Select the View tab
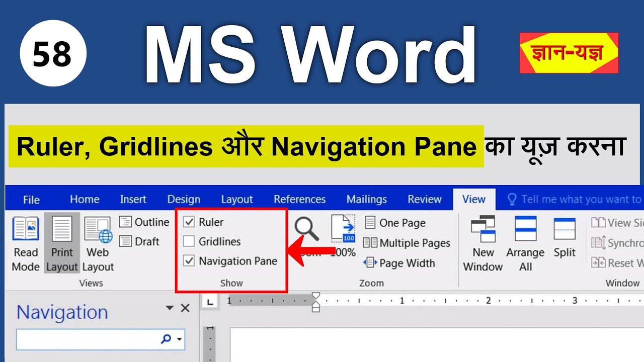644x362 pixels. pos(474,200)
